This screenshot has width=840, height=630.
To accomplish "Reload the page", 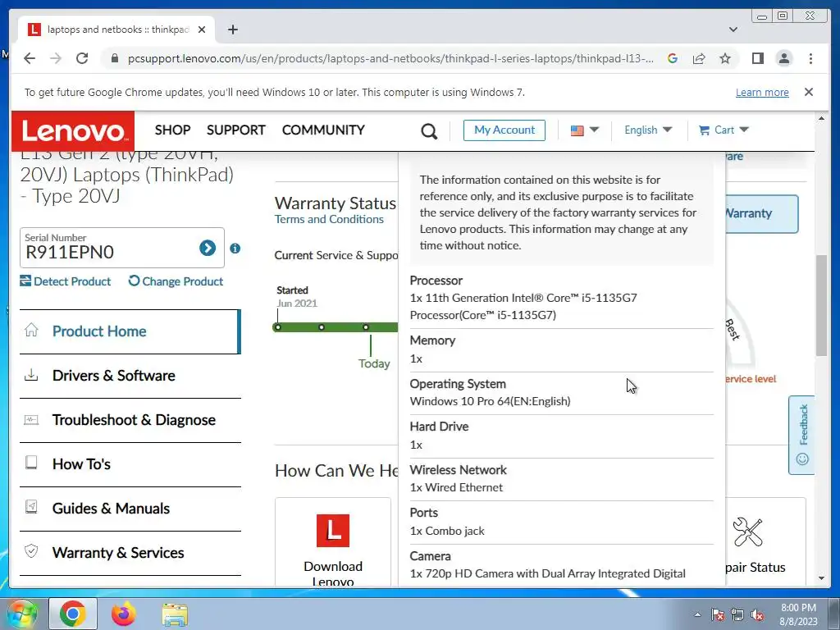I will 82,58.
